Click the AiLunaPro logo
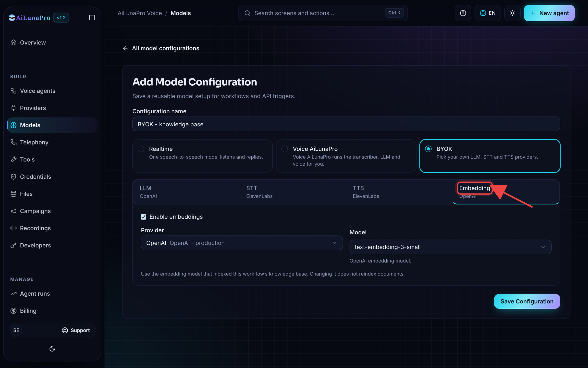This screenshot has height=368, width=588. [x=29, y=18]
